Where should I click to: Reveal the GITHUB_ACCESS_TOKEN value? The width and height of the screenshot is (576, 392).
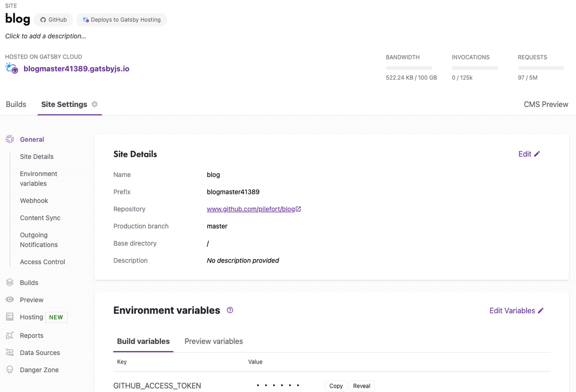(361, 386)
